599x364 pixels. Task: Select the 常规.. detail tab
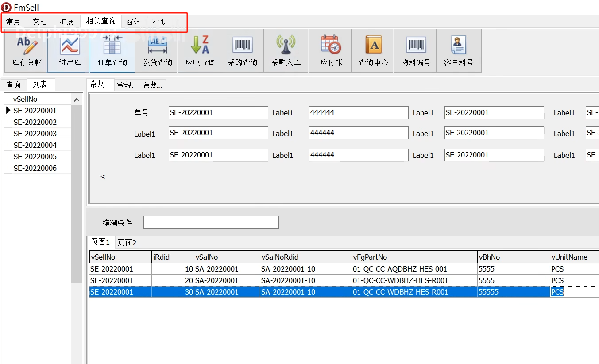[153, 85]
